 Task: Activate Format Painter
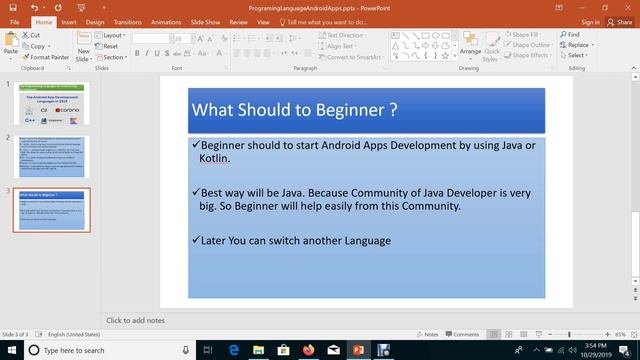pyautogui.click(x=46, y=57)
